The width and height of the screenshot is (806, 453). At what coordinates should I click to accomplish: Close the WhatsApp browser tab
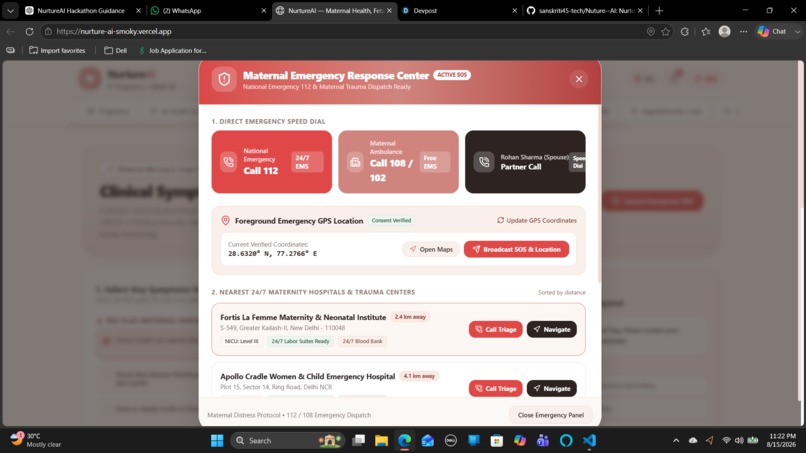(264, 10)
